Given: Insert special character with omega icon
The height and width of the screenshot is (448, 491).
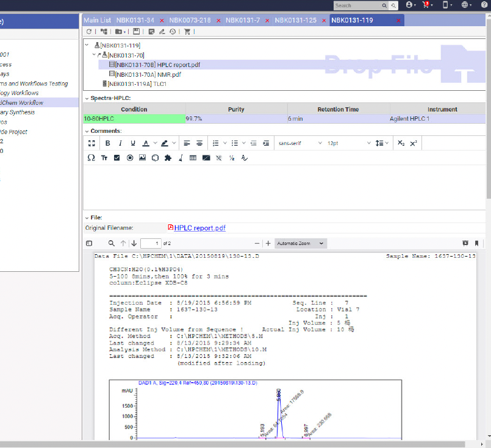Looking at the screenshot, I should click(x=91, y=158).
